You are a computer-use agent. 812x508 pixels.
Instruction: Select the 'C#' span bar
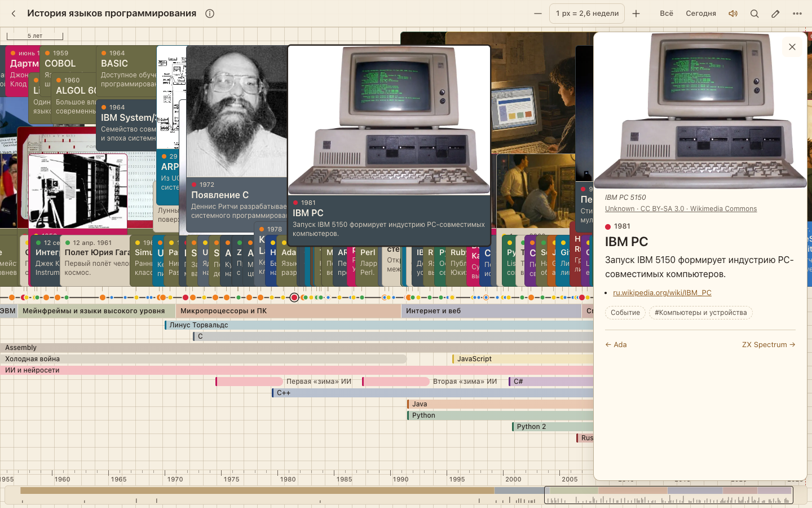point(551,382)
